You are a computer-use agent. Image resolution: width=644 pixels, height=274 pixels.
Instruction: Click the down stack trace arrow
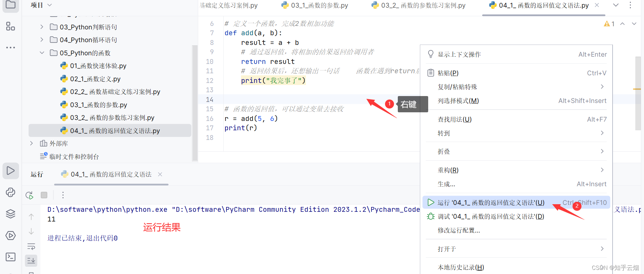(31, 231)
